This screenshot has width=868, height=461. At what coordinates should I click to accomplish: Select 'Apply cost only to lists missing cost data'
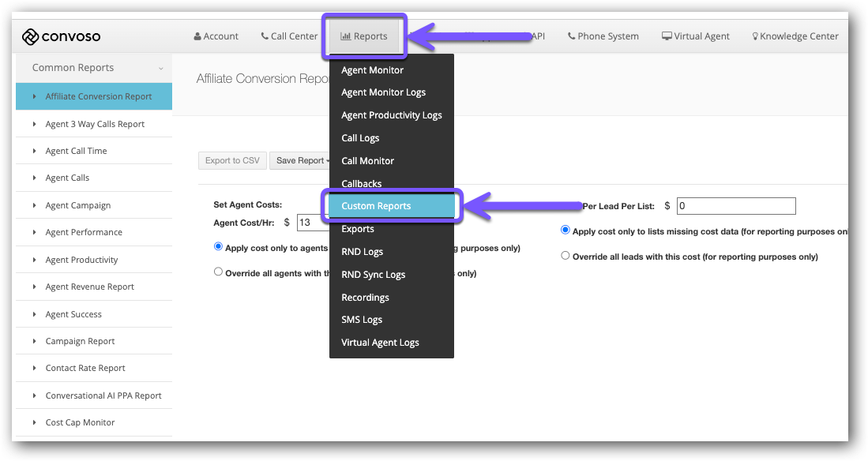(565, 230)
